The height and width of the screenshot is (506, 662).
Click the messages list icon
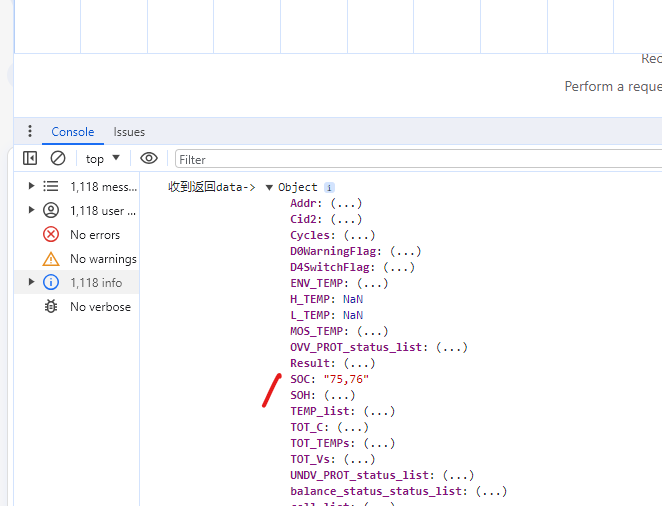51,186
